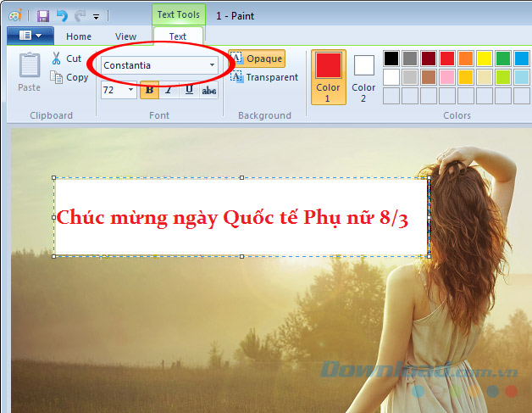Click the Cut scissors icon
532x413 pixels.
click(x=56, y=58)
